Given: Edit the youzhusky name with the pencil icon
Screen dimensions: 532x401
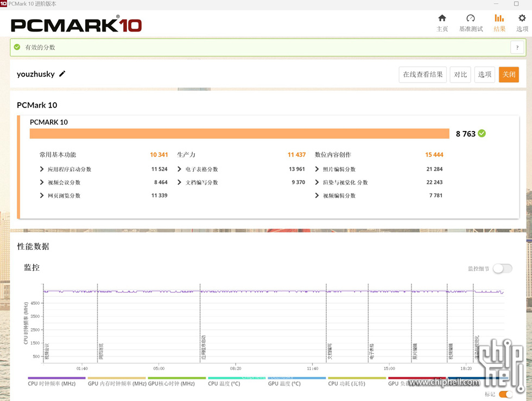Looking at the screenshot, I should (x=62, y=74).
